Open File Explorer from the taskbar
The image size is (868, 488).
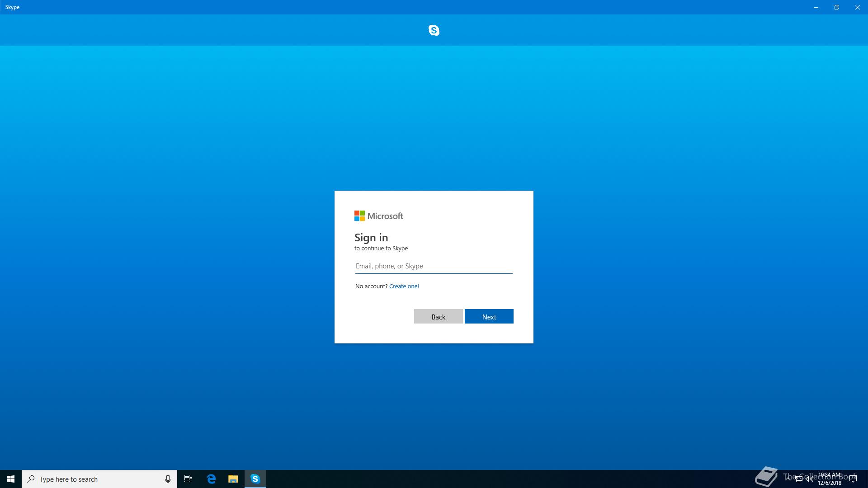[x=233, y=479]
